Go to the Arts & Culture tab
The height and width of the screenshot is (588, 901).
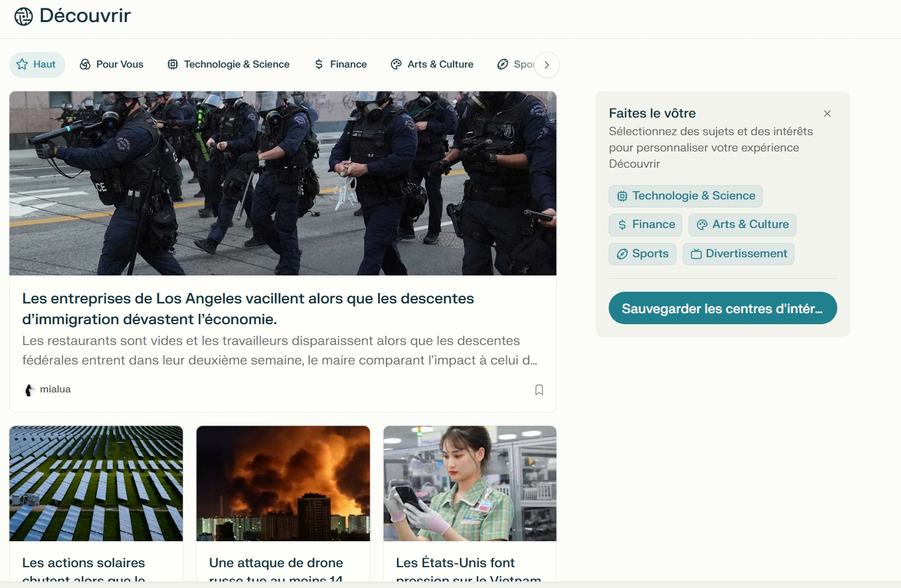[x=432, y=64]
